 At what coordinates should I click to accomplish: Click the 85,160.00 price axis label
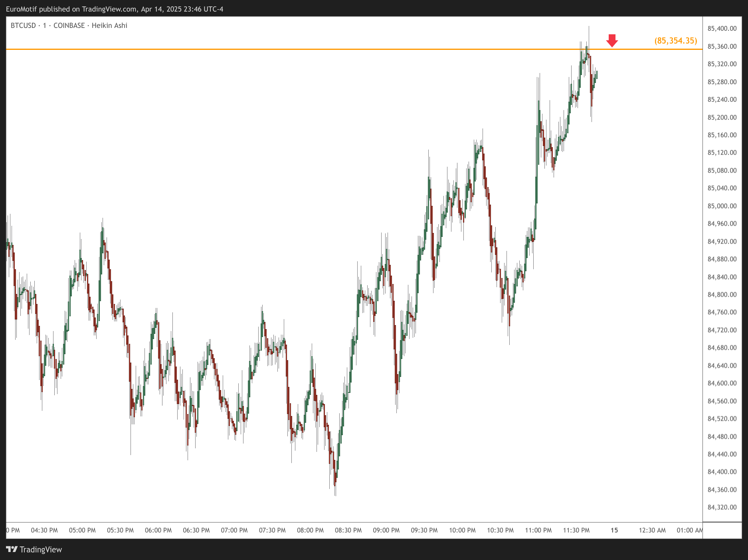click(x=722, y=135)
